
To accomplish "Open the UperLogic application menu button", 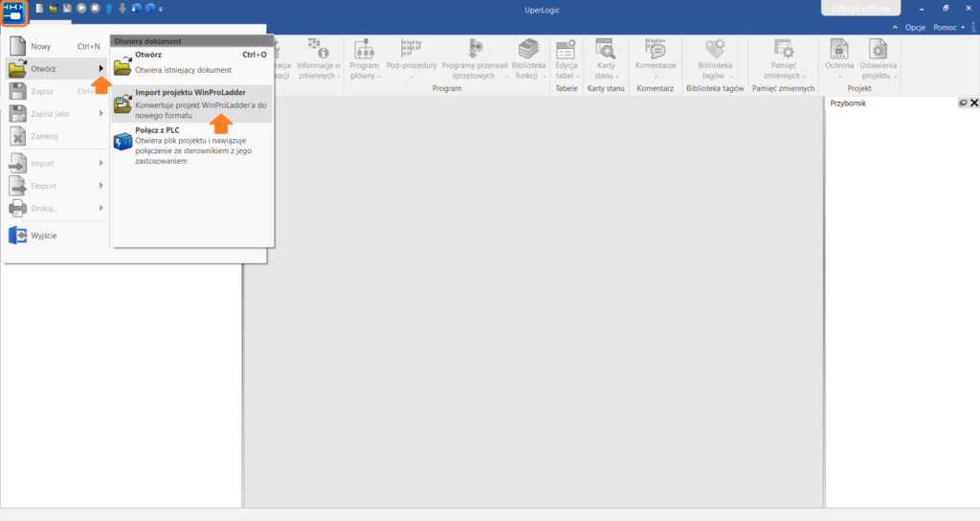I will tap(13, 12).
